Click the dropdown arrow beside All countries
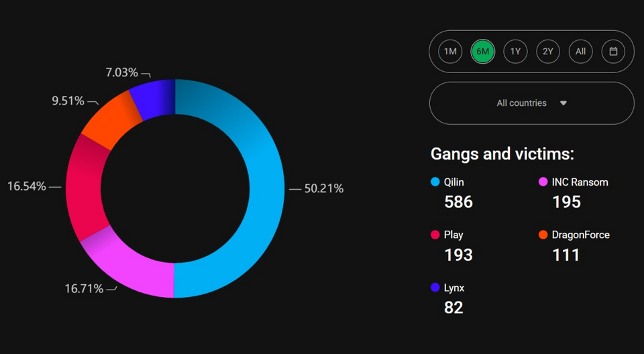The image size is (644, 354). 563,103
